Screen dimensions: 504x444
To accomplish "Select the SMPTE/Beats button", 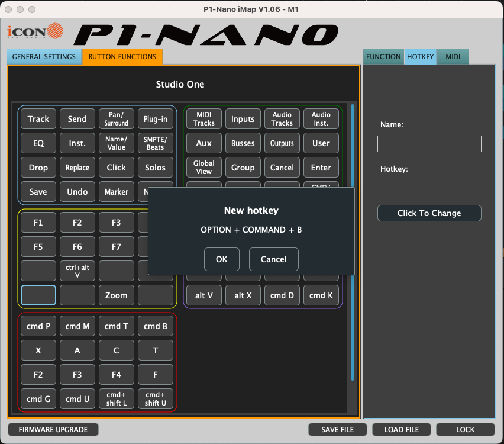I will click(155, 143).
